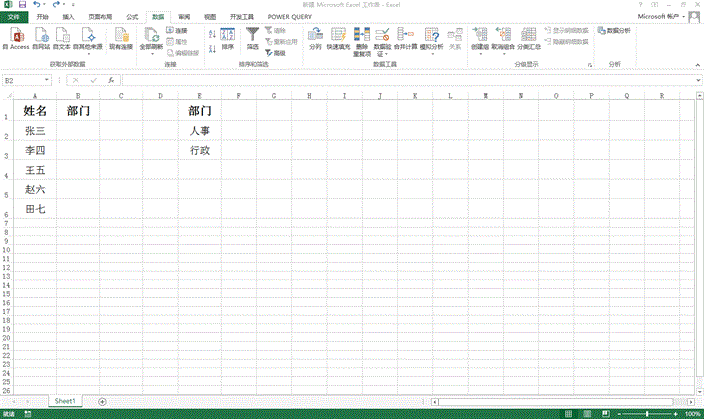This screenshot has height=419, width=704.
Task: Click the 数据分析 button
Action: [x=613, y=31]
